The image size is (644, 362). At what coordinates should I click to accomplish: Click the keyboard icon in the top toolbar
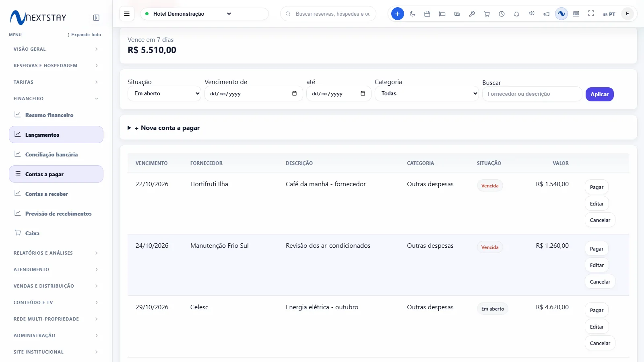pos(576,14)
